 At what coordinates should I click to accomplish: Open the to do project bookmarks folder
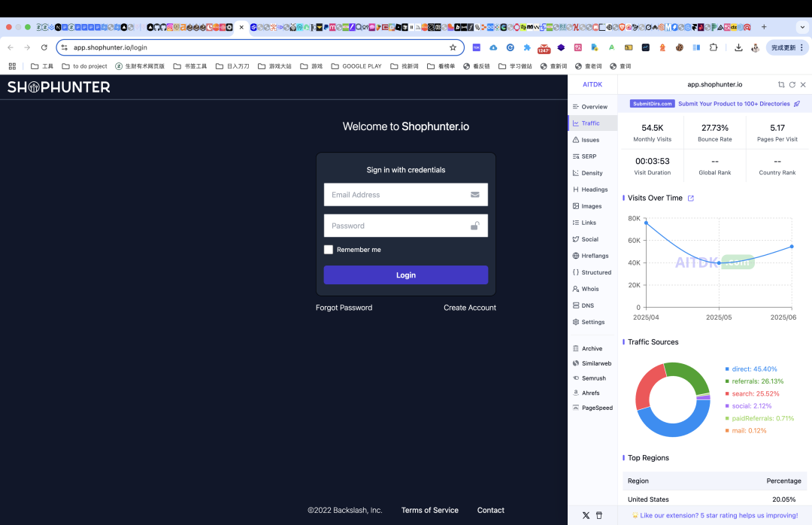click(84, 66)
